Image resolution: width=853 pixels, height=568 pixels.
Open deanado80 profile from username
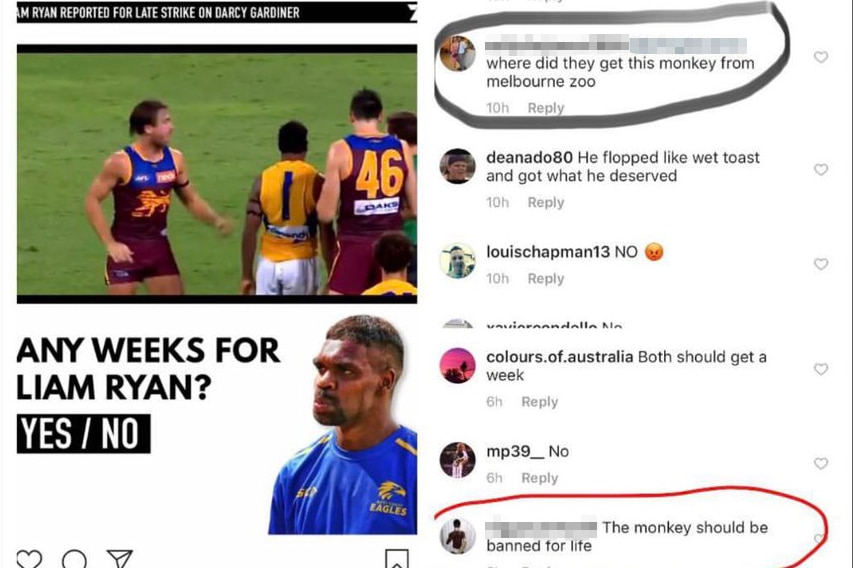click(x=529, y=157)
